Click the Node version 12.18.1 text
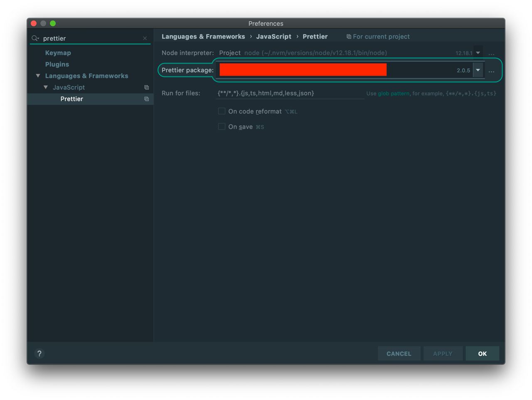This screenshot has height=400, width=532. (464, 53)
